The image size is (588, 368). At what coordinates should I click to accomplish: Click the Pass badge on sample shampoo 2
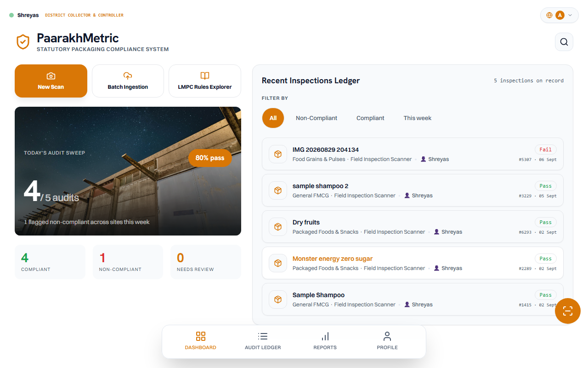coord(546,186)
